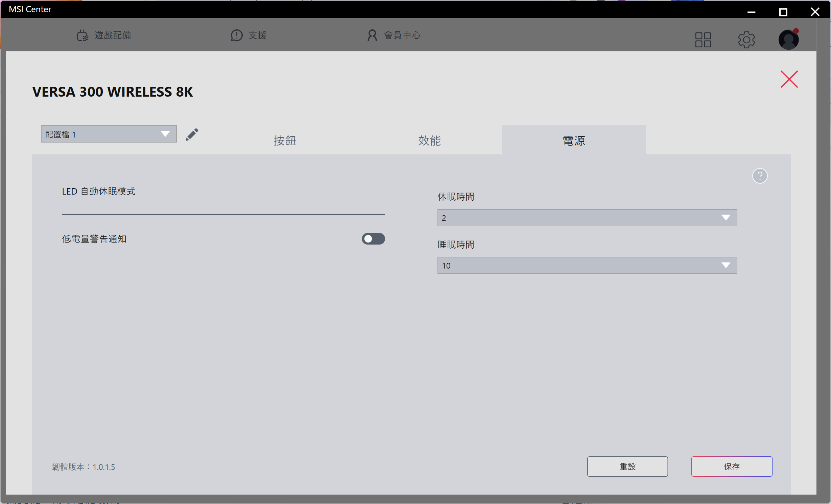Click the VERSA 300 WIRELESS 8K title
Image resolution: width=831 pixels, height=504 pixels.
113,92
